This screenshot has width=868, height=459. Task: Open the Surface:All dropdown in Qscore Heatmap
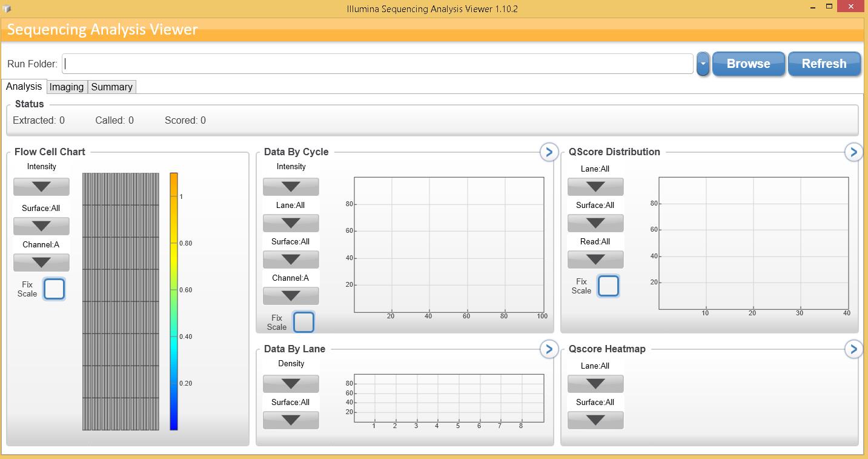tap(595, 420)
